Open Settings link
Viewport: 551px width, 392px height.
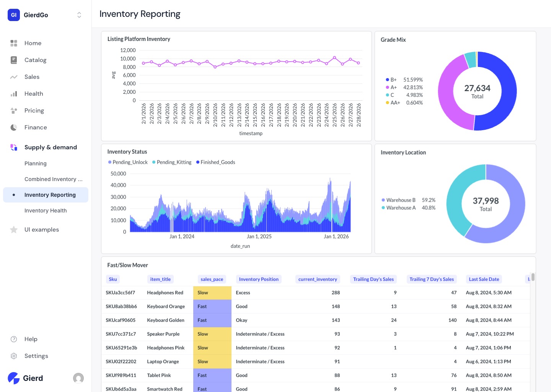click(36, 356)
